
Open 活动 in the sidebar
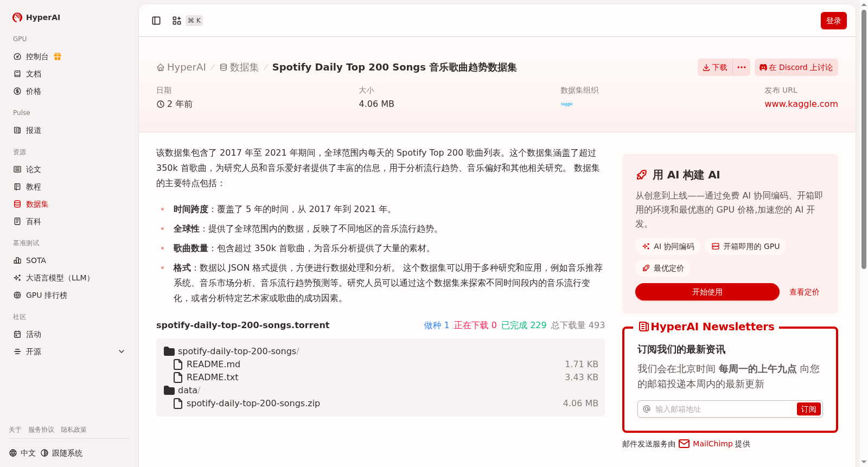(x=34, y=334)
